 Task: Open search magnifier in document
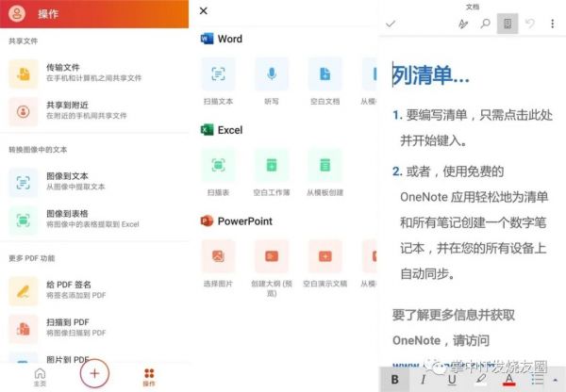point(486,24)
